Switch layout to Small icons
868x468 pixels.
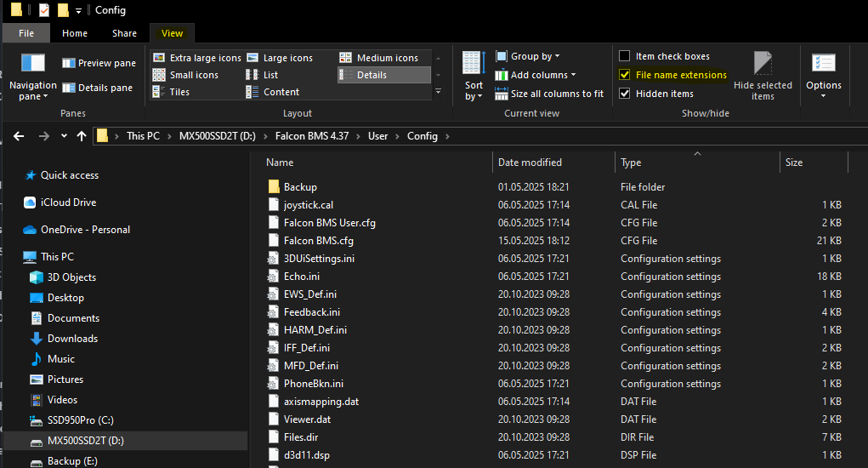[x=185, y=75]
